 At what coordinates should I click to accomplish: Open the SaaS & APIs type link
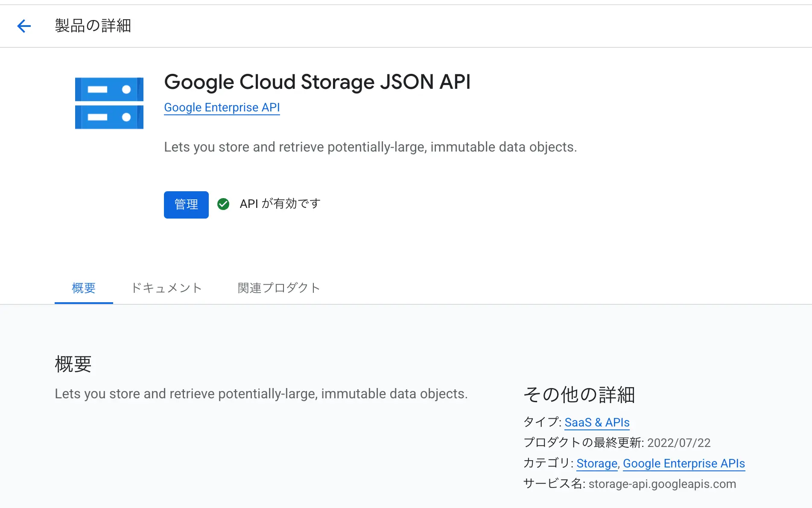[x=597, y=422]
